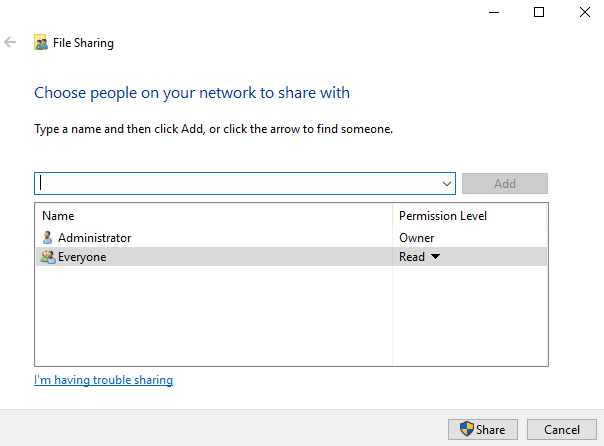
Task: Open the Read permission dropdown for Everyone
Action: click(x=434, y=257)
